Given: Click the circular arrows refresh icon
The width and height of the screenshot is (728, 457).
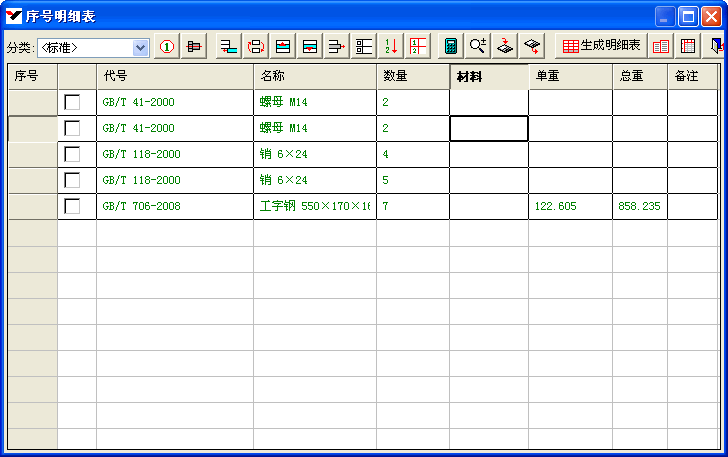Looking at the screenshot, I should [x=256, y=46].
